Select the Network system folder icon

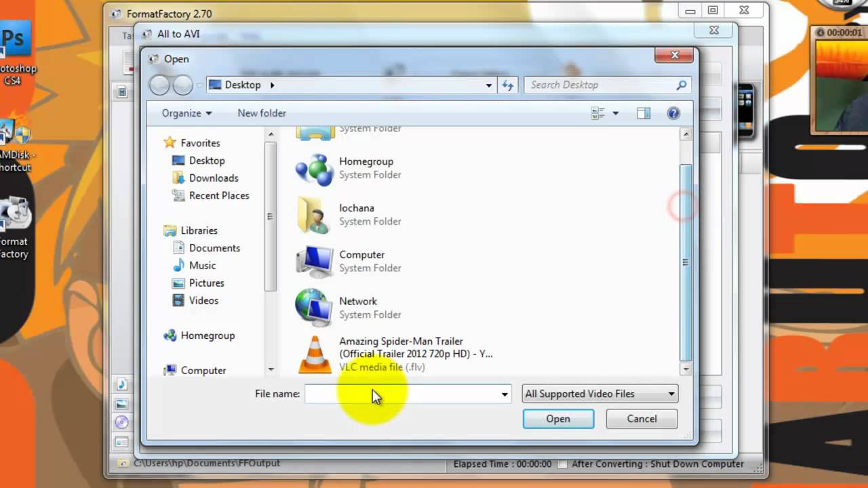tap(315, 308)
